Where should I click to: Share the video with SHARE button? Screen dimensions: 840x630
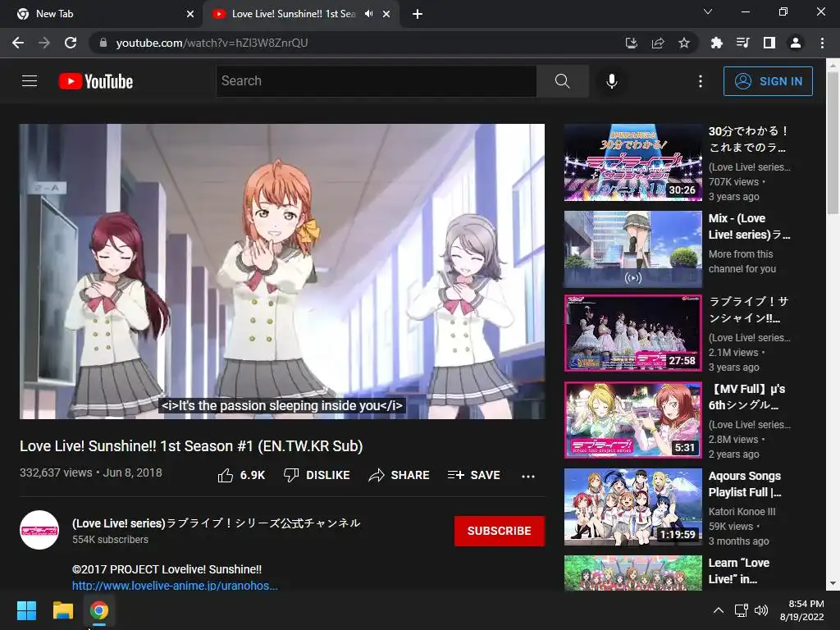pos(399,475)
